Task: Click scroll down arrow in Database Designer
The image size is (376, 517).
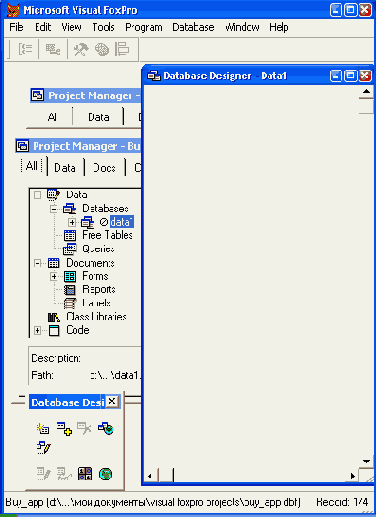Action: click(366, 461)
